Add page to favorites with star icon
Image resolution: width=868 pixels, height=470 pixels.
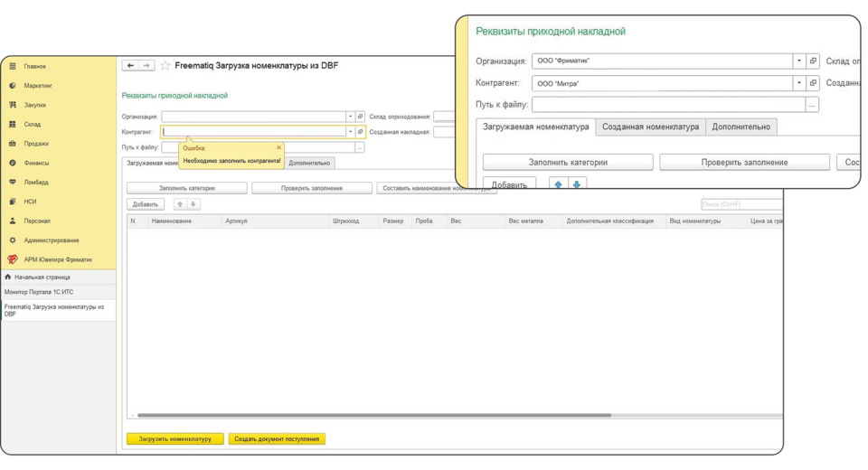pos(165,66)
